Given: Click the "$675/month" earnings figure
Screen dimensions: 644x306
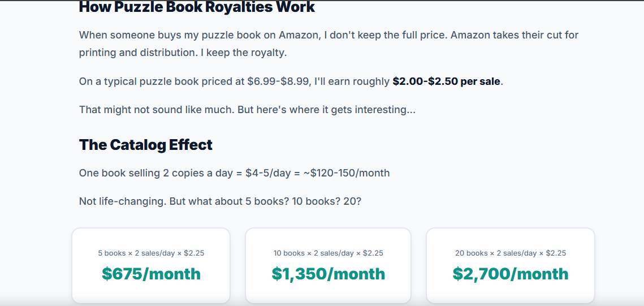Looking at the screenshot, I should (151, 274).
